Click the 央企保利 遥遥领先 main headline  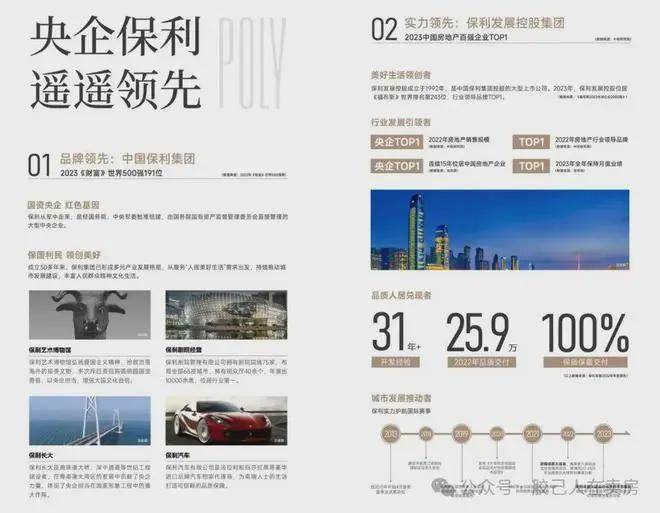[x=115, y=62]
